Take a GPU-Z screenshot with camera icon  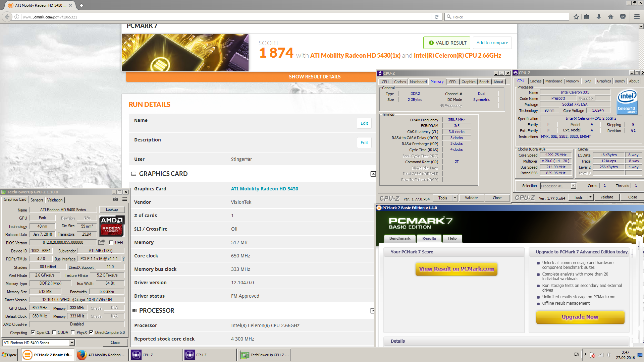tap(115, 199)
